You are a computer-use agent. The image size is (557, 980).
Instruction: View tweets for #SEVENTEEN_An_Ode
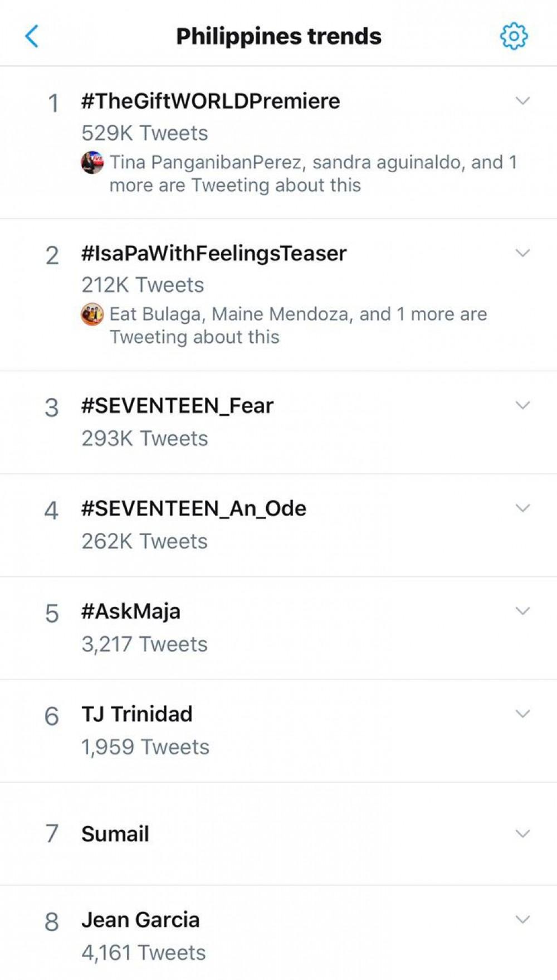194,508
